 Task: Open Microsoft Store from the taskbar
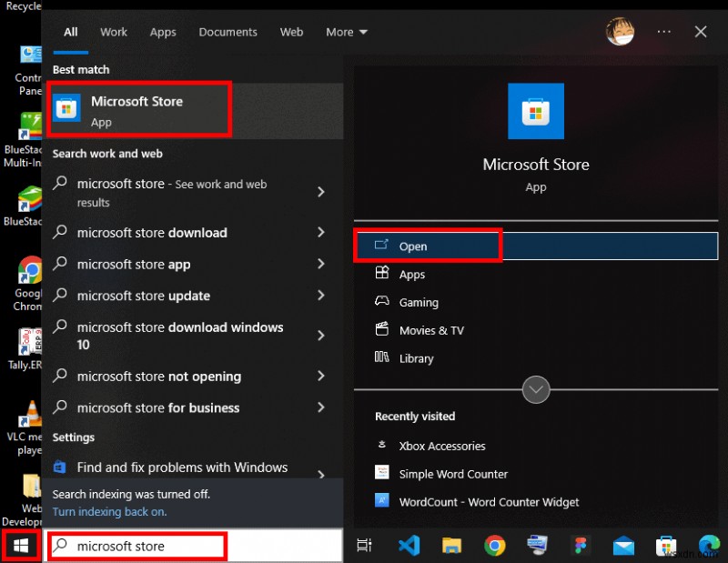point(666,546)
